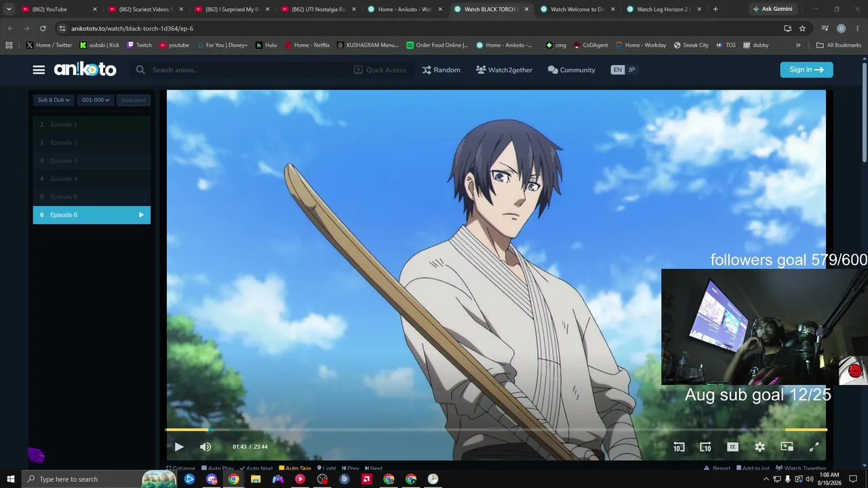The height and width of the screenshot is (488, 868).
Task: Toggle Auto Next option
Action: [256, 468]
